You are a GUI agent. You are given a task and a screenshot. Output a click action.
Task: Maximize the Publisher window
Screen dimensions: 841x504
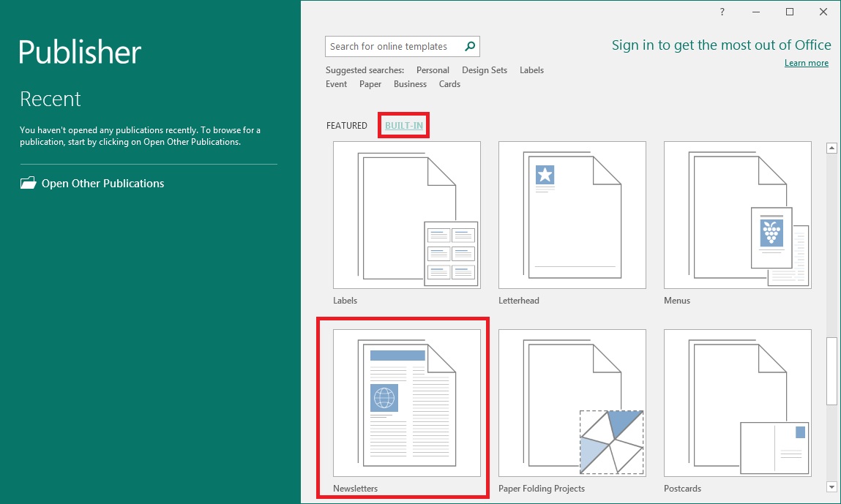(790, 12)
